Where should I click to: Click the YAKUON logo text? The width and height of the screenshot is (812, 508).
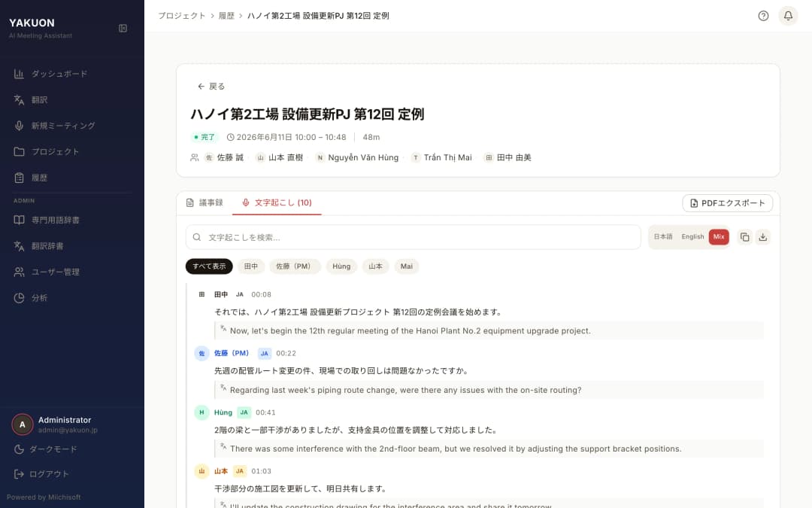pyautogui.click(x=32, y=23)
